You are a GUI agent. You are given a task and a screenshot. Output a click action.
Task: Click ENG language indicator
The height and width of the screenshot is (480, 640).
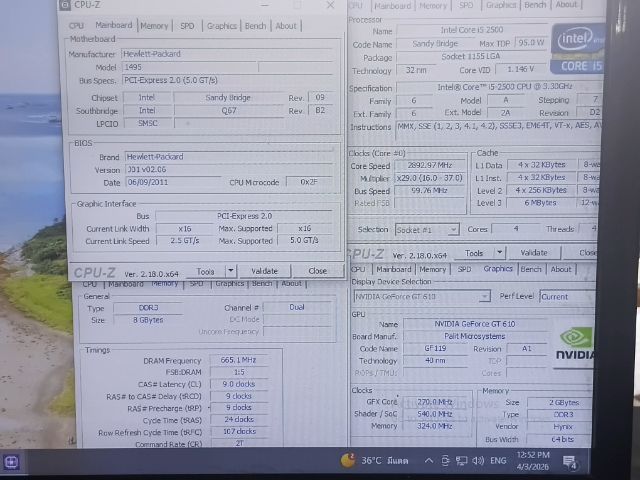[498, 461]
